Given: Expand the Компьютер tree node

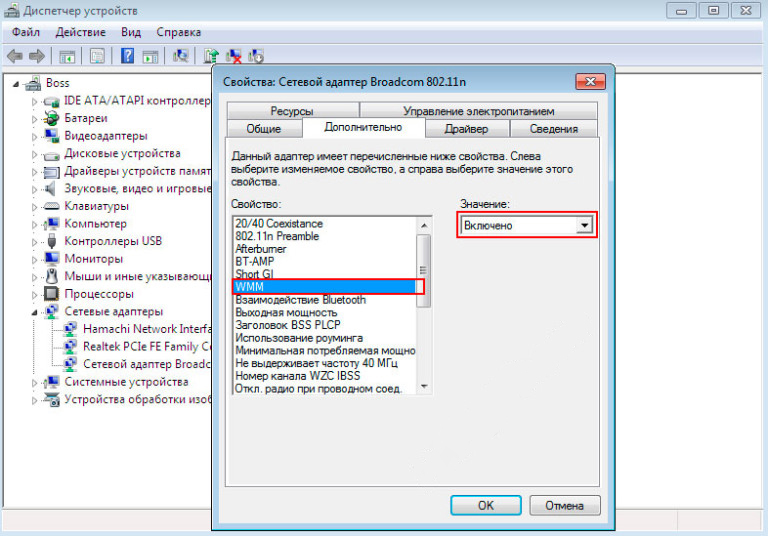Looking at the screenshot, I should pos(34,224).
